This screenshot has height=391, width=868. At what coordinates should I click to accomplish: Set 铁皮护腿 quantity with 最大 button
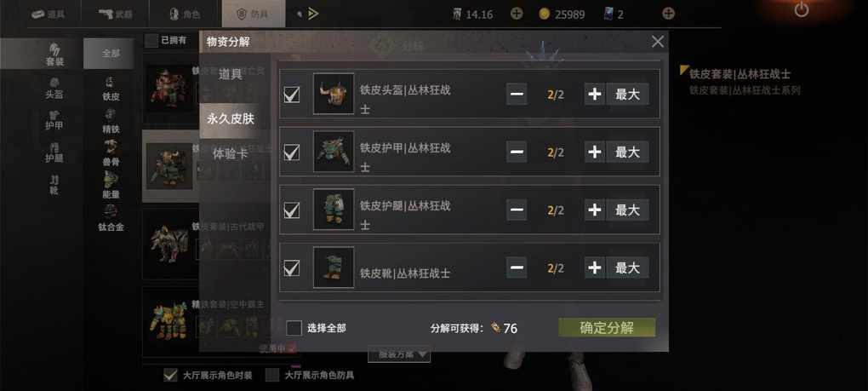(628, 210)
